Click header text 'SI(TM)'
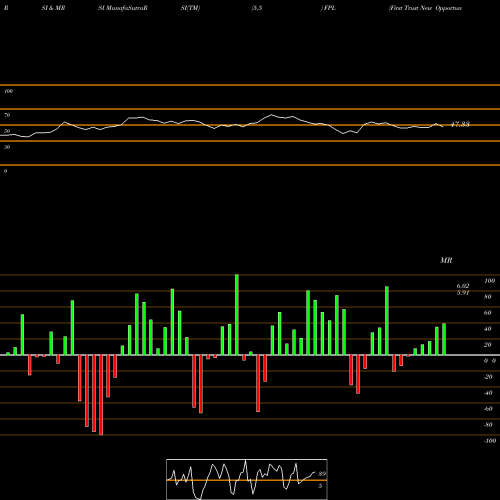This screenshot has width=500, height=500. tap(190, 8)
